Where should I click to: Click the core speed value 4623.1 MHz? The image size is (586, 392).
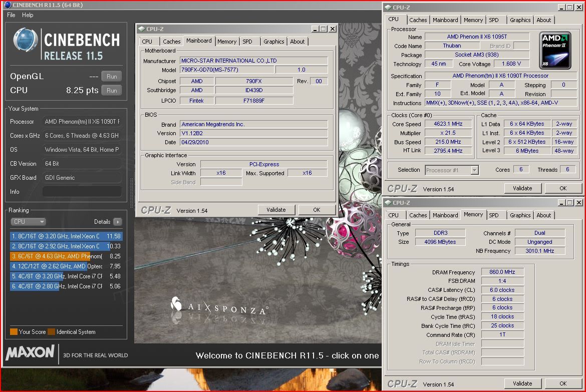point(448,124)
